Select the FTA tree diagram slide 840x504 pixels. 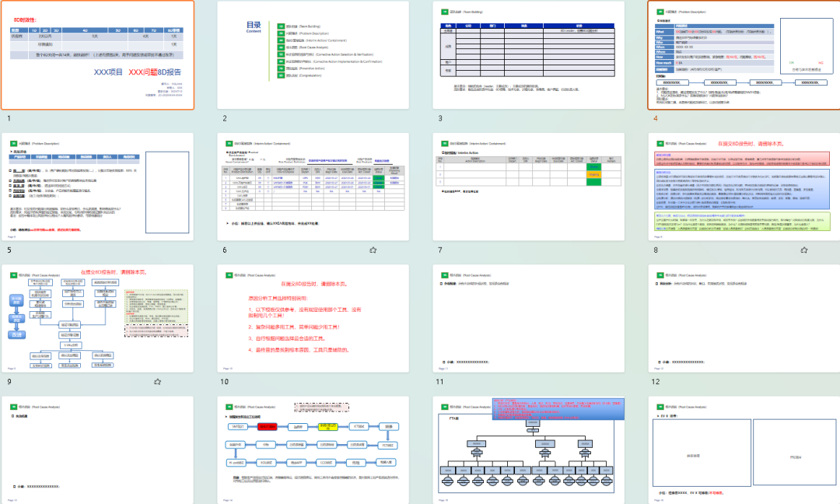click(528, 450)
